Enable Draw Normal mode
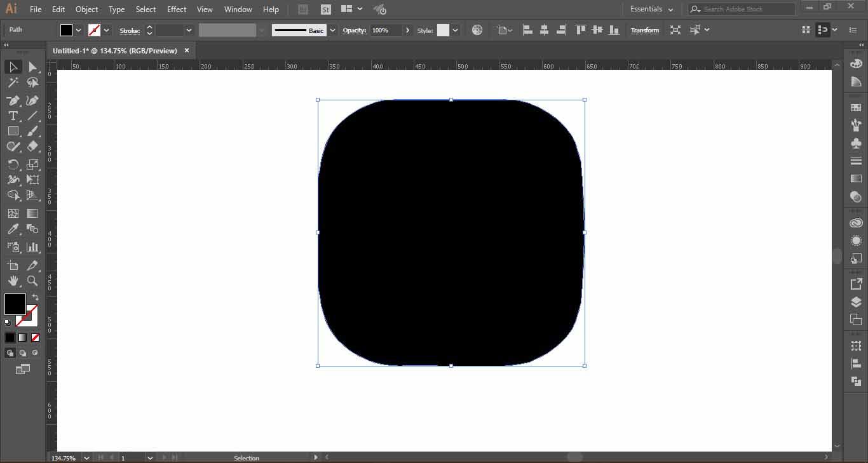 [x=10, y=353]
